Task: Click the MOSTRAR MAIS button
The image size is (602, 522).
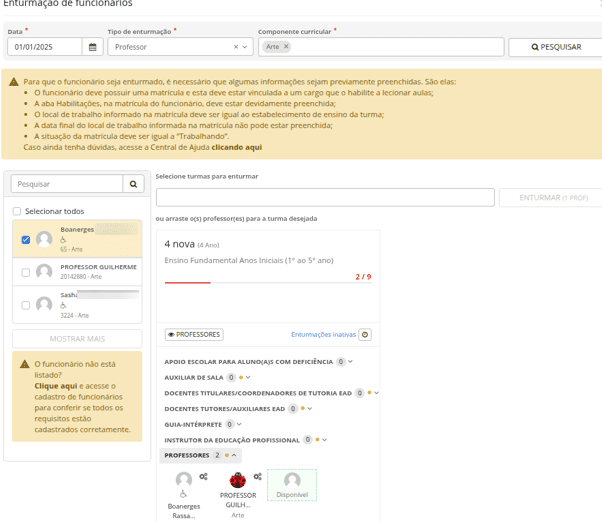Action: click(77, 339)
